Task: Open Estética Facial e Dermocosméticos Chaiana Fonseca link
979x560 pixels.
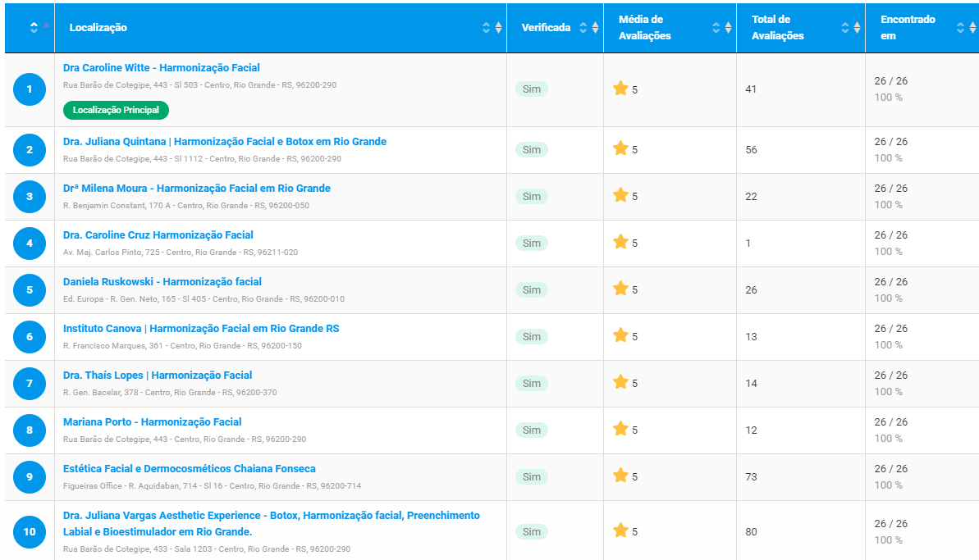Action: [x=190, y=469]
